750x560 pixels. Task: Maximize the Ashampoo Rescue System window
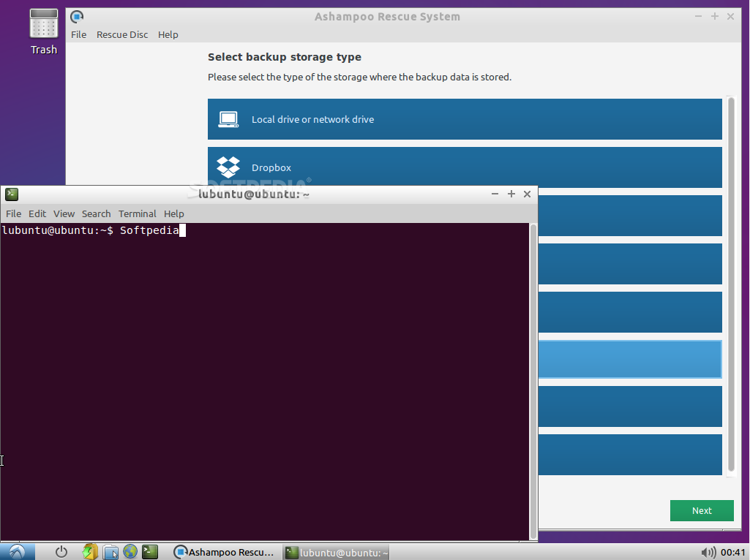tap(715, 16)
